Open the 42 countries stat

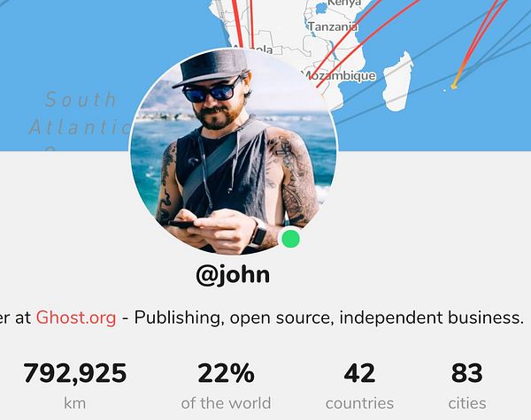coord(359,386)
